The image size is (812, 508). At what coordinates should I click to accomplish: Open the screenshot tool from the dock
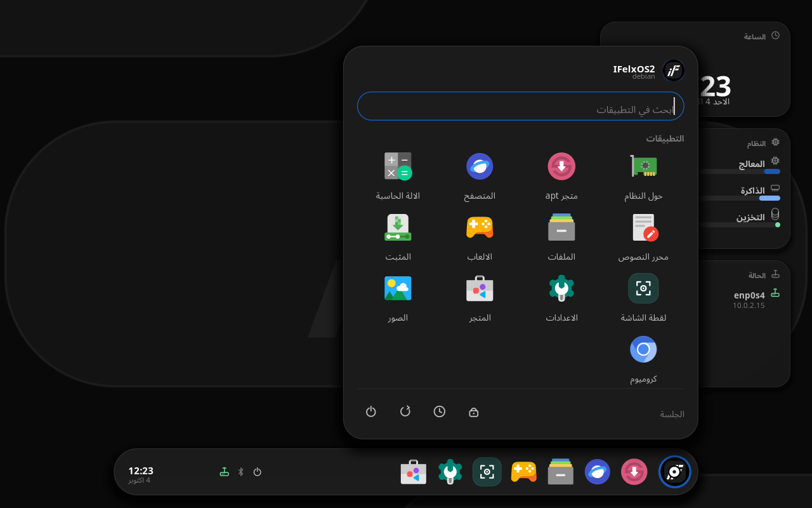click(487, 472)
